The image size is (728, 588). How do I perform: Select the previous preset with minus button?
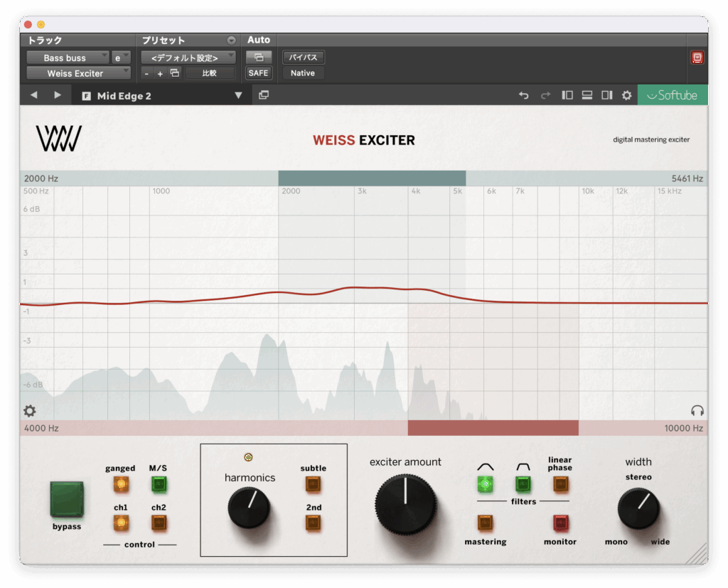(146, 73)
